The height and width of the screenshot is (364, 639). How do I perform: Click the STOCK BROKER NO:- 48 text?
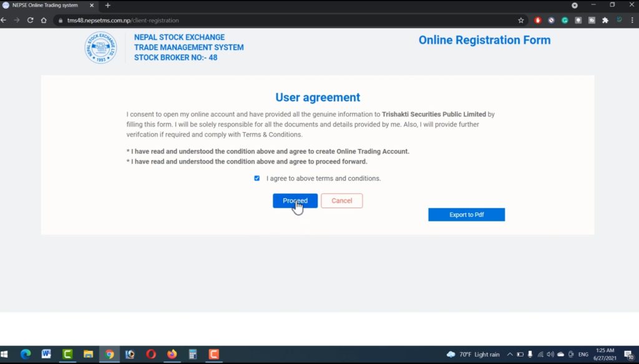175,57
